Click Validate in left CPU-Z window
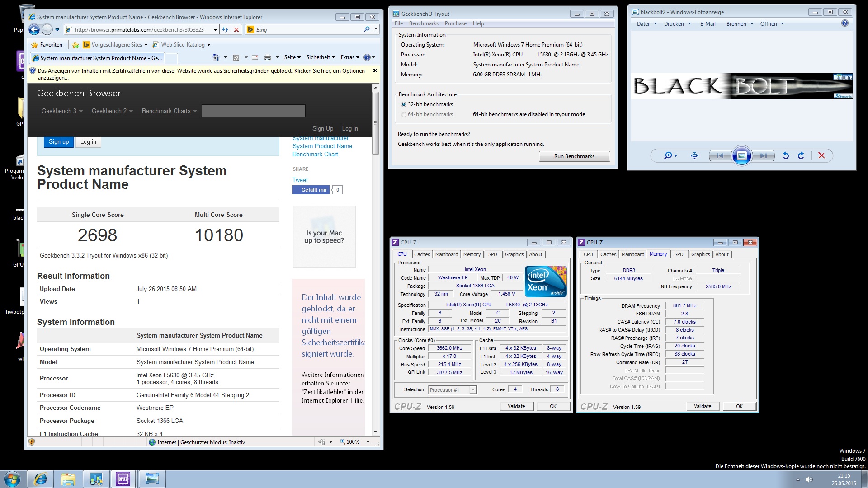 click(516, 406)
